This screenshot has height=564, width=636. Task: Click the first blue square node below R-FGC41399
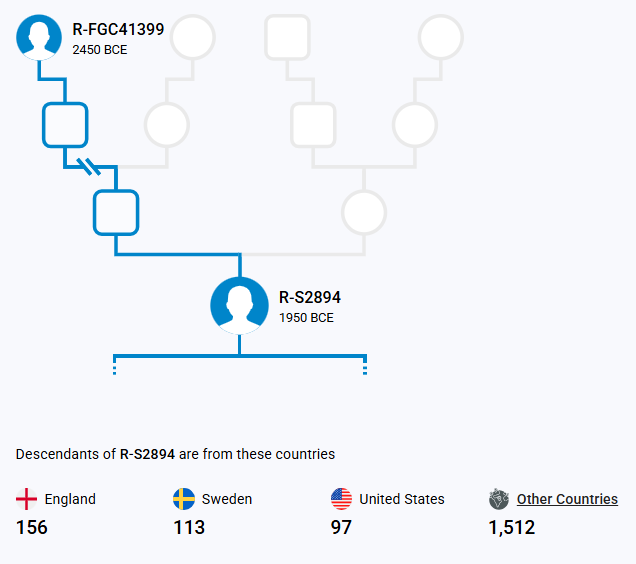tap(65, 125)
